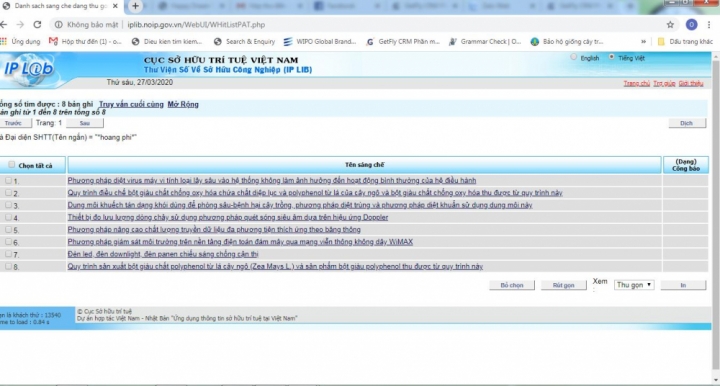
Task: Reload the page with the refresh icon
Action: (x=37, y=25)
